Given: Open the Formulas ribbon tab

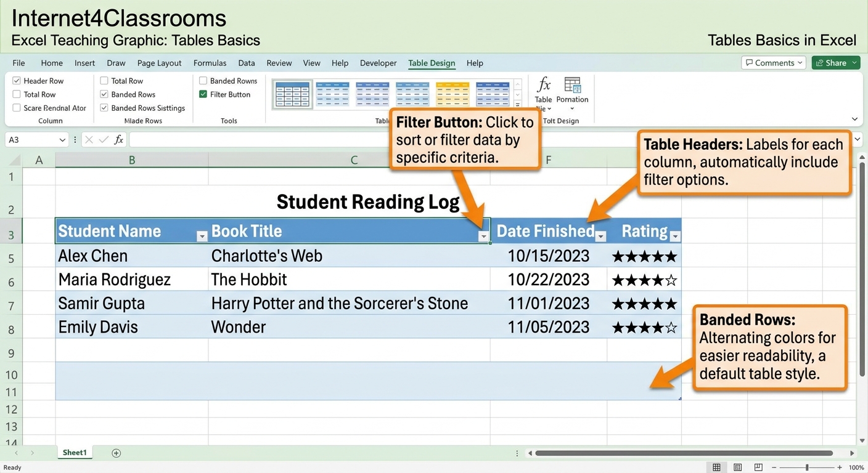Looking at the screenshot, I should [x=210, y=63].
